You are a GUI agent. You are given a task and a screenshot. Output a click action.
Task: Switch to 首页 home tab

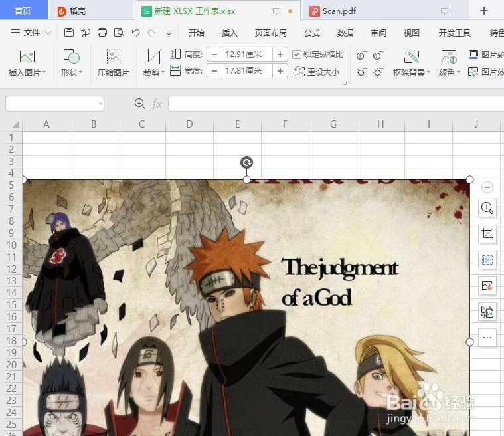click(23, 11)
